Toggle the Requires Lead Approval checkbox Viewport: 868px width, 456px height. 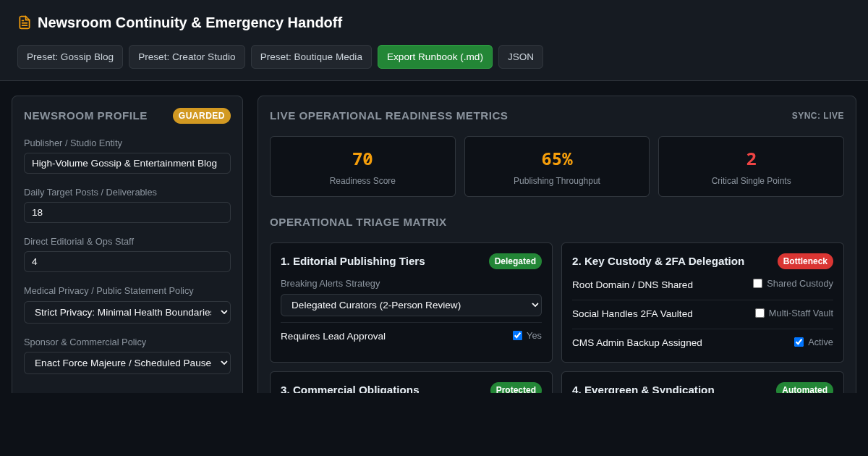pos(517,336)
